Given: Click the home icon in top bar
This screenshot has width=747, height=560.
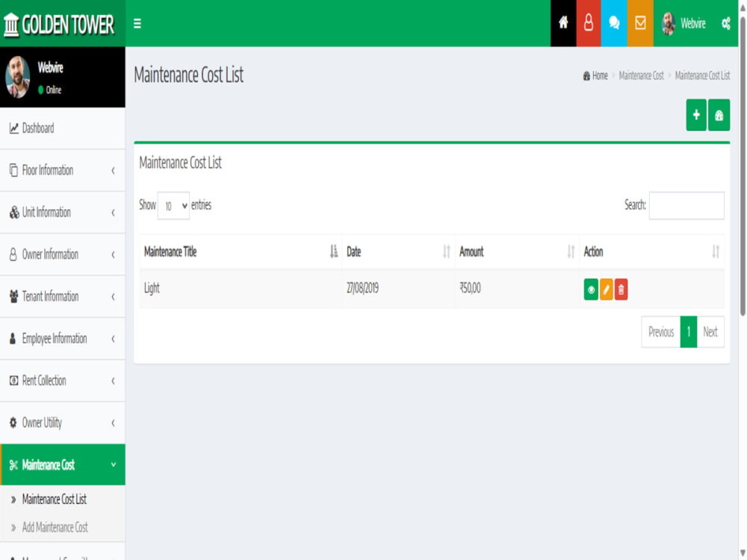Looking at the screenshot, I should [x=563, y=23].
